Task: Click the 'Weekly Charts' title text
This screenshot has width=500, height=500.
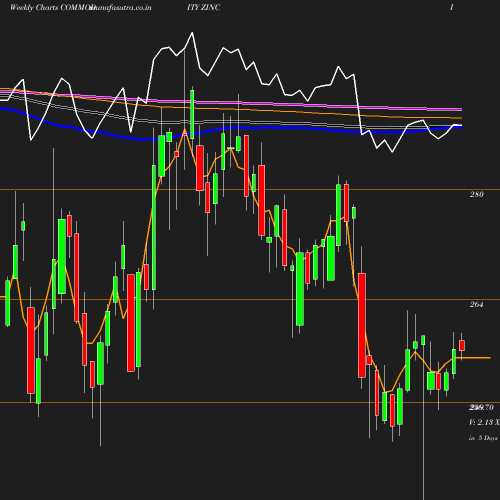Action: pos(34,7)
